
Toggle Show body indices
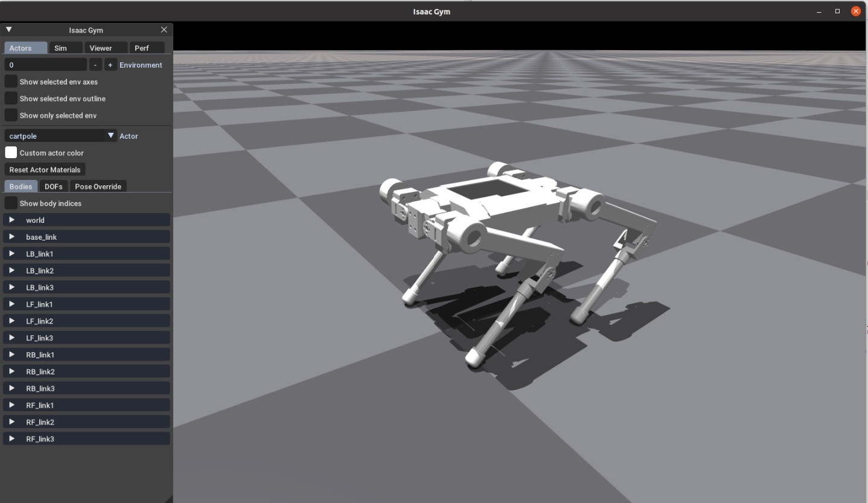(10, 203)
